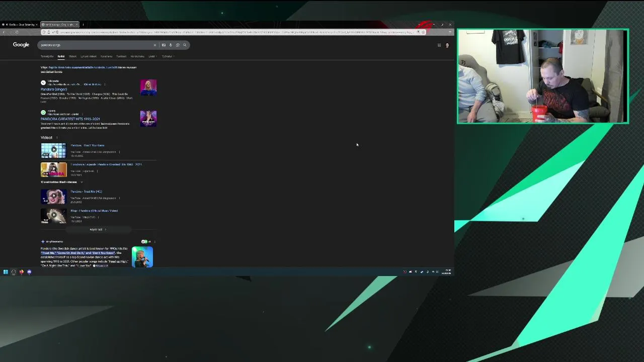The width and height of the screenshot is (644, 362).
Task: Open the purple Discord-like taskbar icon
Action: tap(29, 272)
